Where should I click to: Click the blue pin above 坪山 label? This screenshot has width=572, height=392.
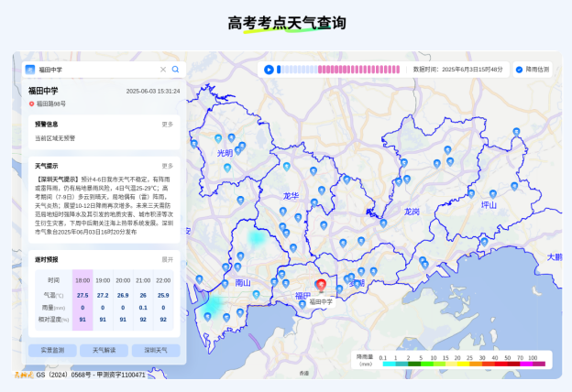click(x=493, y=193)
